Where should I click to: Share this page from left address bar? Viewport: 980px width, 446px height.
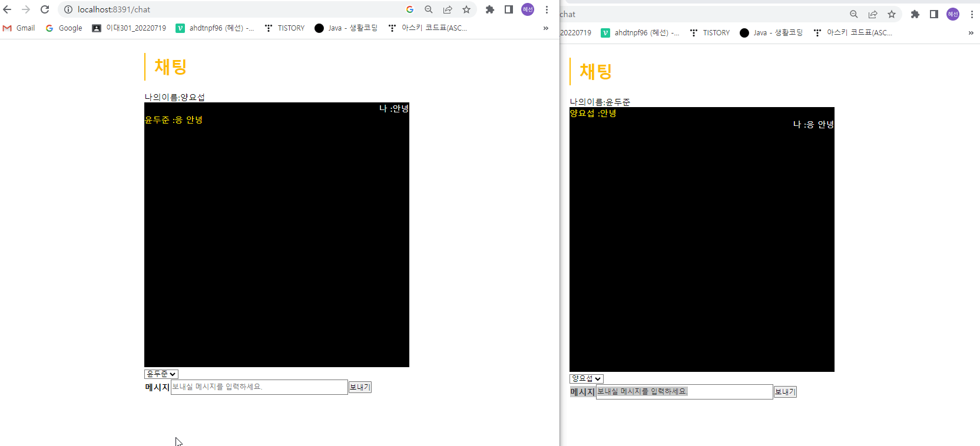(448, 9)
